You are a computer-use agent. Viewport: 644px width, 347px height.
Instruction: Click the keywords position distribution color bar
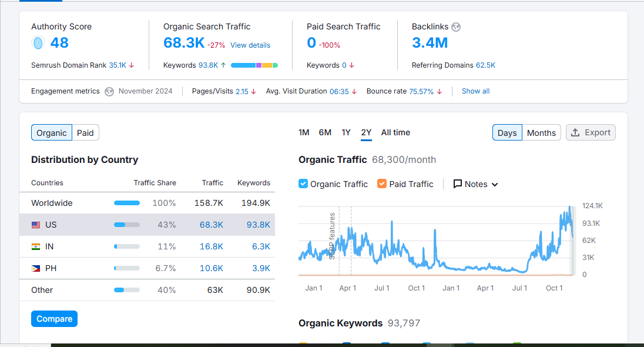254,65
